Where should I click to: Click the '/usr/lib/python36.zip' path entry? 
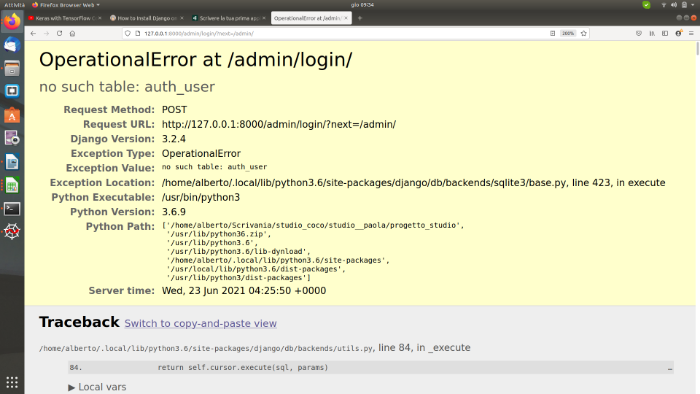pos(219,234)
